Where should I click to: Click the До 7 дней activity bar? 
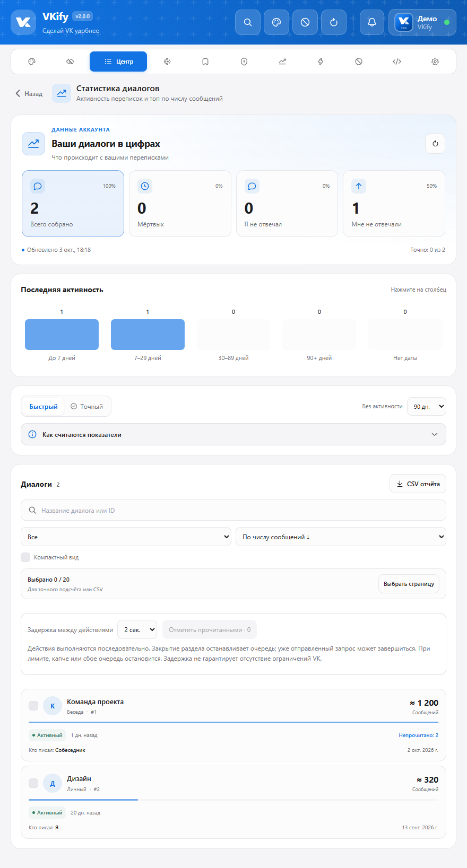click(62, 335)
